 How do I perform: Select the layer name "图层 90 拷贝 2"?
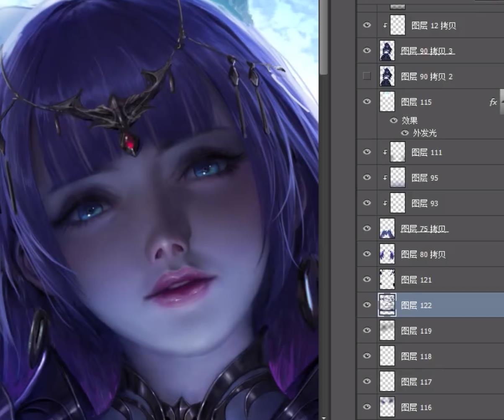427,77
